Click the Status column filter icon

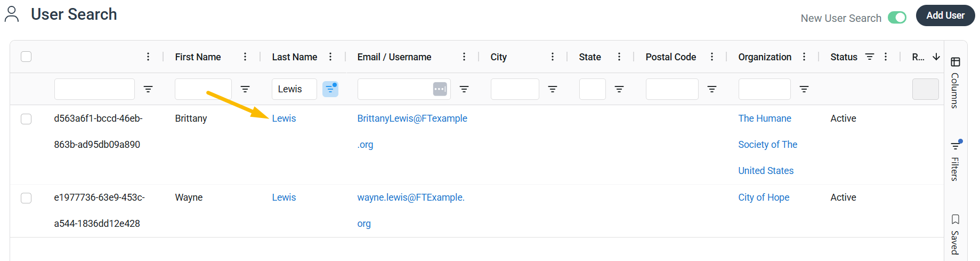pyautogui.click(x=870, y=57)
